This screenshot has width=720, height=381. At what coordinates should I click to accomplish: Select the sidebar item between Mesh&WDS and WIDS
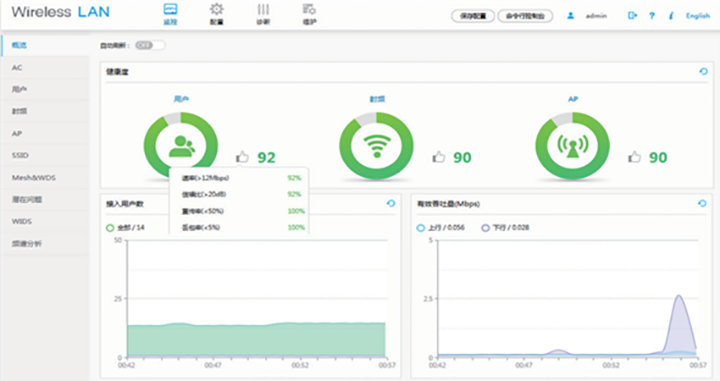(x=45, y=199)
